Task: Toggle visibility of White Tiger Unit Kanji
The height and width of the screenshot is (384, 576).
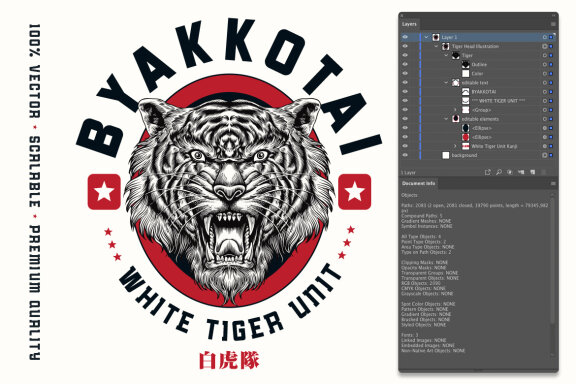Action: [x=405, y=146]
